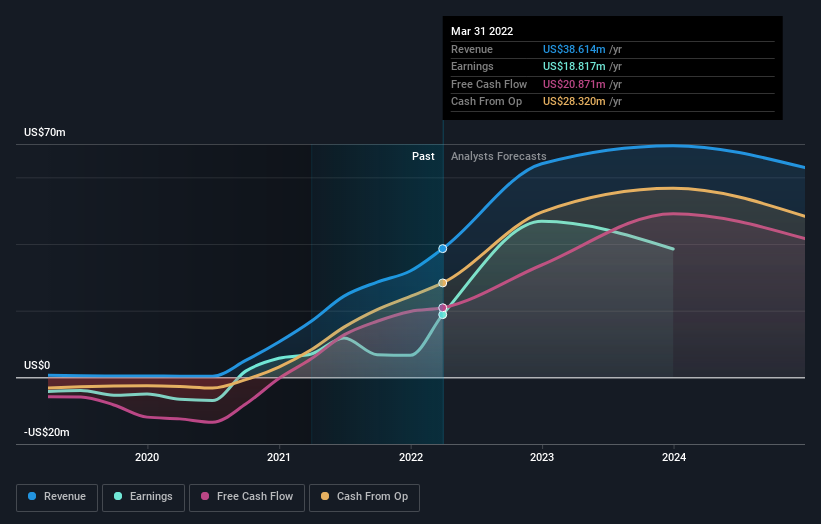
Task: Toggle the Earnings series legend button
Action: coord(143,497)
